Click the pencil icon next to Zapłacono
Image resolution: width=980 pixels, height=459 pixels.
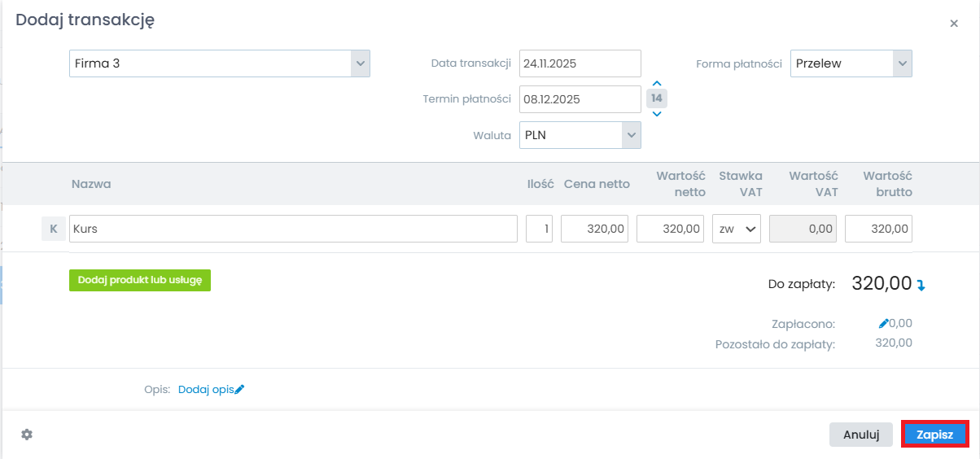(x=884, y=323)
